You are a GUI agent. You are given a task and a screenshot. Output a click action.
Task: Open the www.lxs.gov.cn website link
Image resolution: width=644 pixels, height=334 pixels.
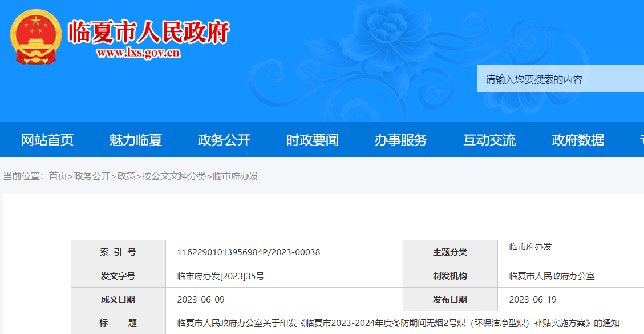point(139,53)
